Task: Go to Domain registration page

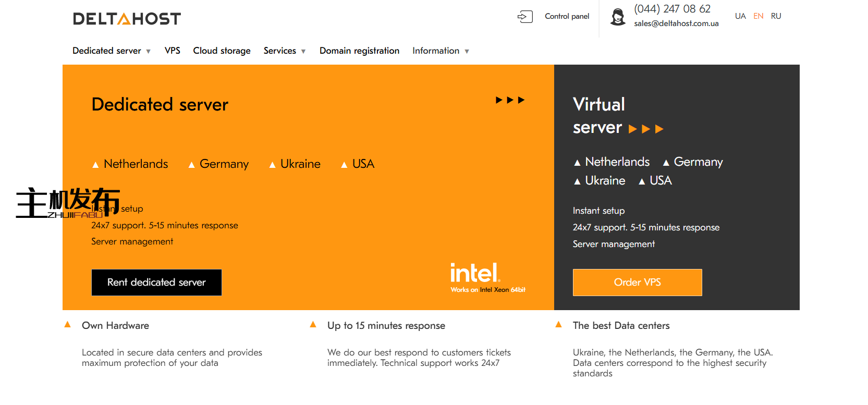Action: click(x=359, y=51)
